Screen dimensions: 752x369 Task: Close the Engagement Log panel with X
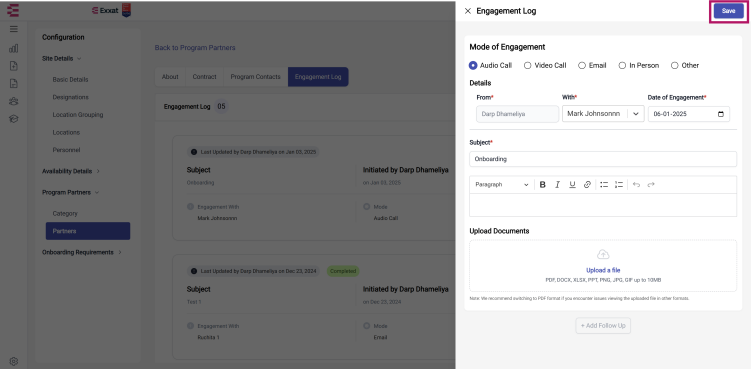468,11
